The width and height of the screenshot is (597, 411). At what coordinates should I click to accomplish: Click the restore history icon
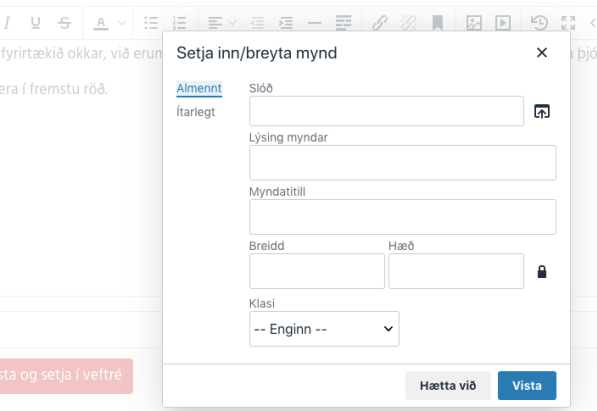pos(539,23)
